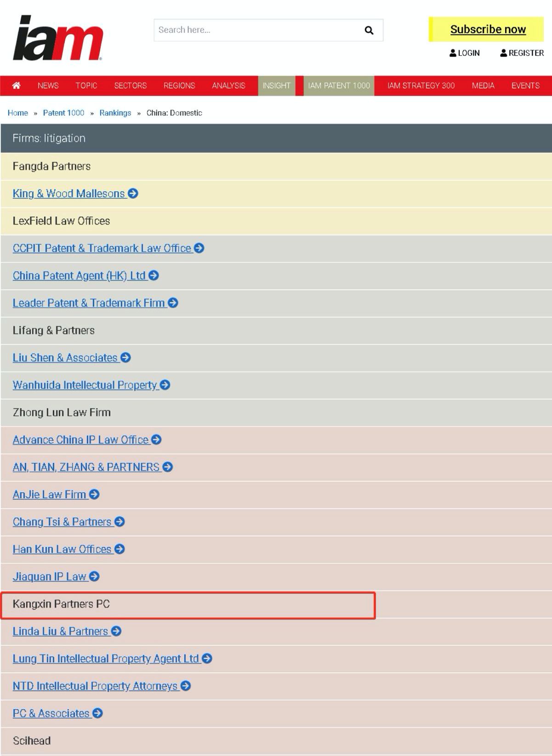Click arrow icon next to Advance China IP Law Office
552x756 pixels.
[156, 439]
